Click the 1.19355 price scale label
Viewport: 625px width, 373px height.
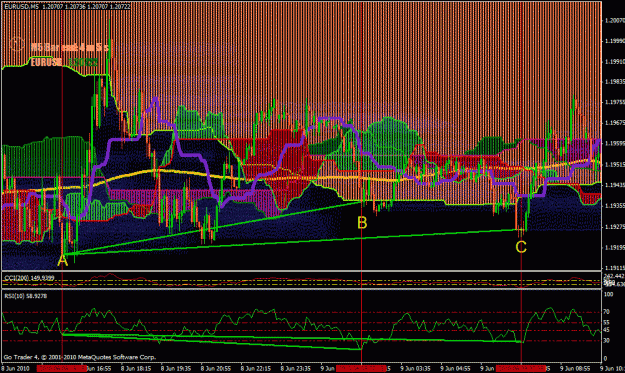pyautogui.click(x=615, y=206)
